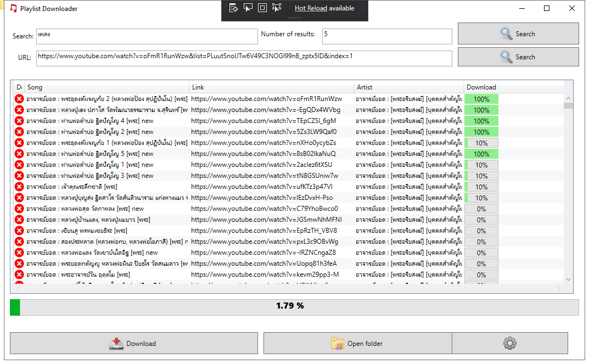
Task: Click 100% progress of 8sB02IkaNuQ row
Action: point(481,154)
